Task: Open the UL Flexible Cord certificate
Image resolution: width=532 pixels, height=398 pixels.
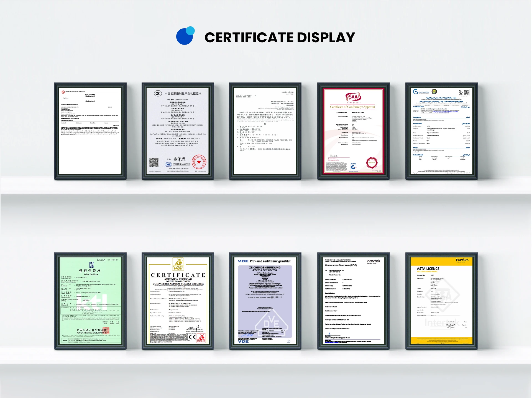Action: coord(90,131)
